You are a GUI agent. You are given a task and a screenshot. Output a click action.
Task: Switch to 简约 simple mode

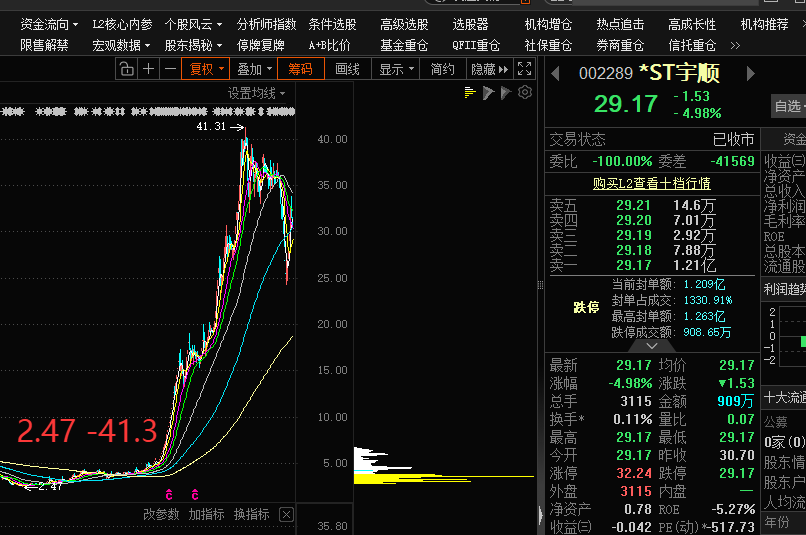click(x=442, y=69)
